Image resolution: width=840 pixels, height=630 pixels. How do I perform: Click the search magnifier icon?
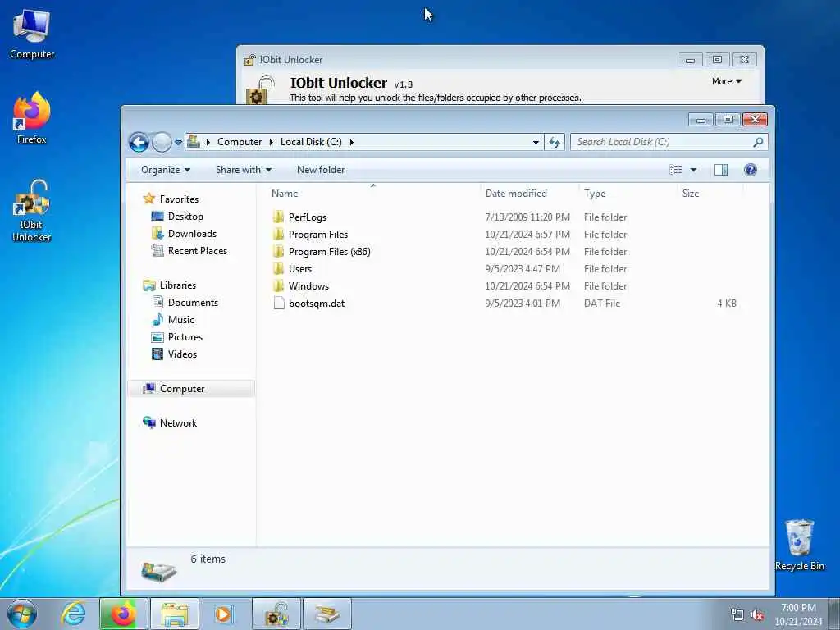tap(758, 142)
